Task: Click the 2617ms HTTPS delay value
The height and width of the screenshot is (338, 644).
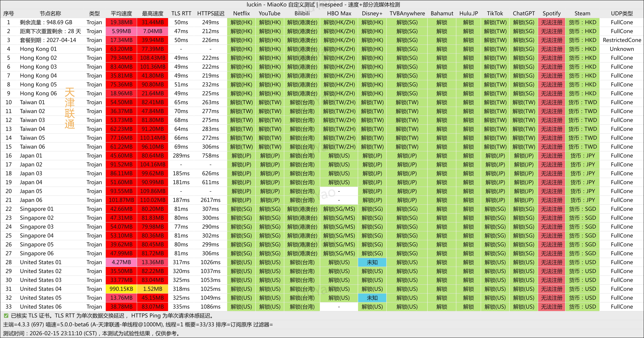Action: (x=210, y=200)
